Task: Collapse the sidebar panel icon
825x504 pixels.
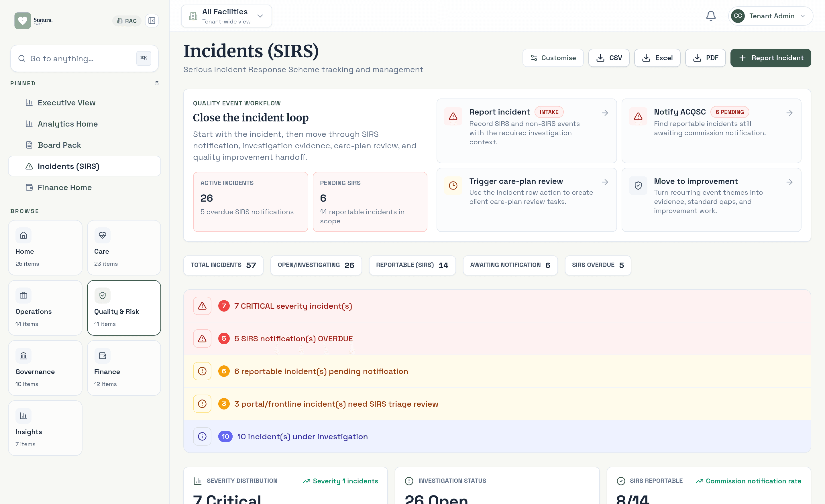Action: point(152,21)
